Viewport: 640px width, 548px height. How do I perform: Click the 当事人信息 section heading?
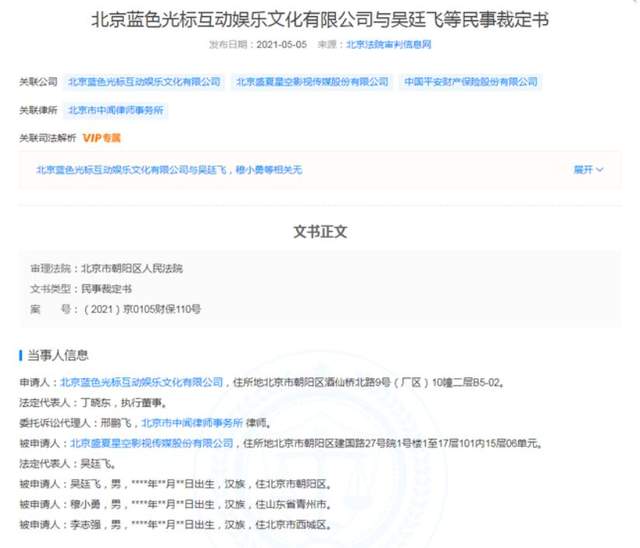coord(58,355)
